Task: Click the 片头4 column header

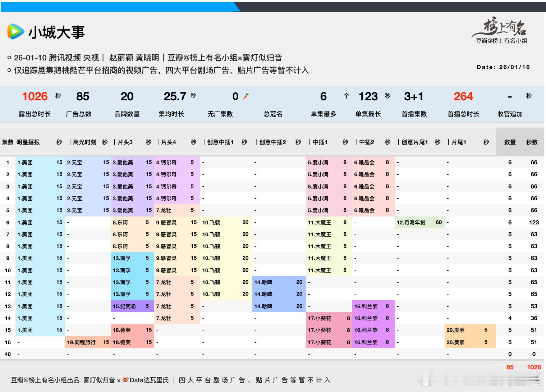Action: click(x=169, y=142)
